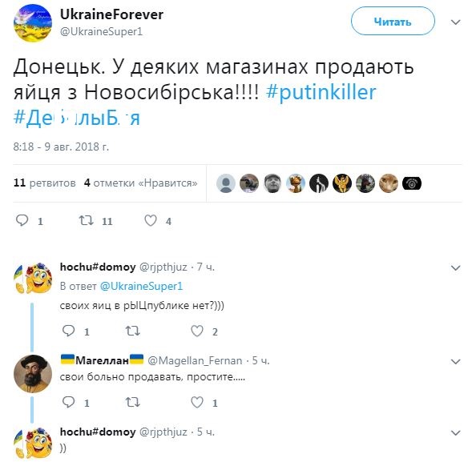Viewport: 476px width, 462px height.
Task: View the list of 11 ретвитов
Action: point(45,183)
